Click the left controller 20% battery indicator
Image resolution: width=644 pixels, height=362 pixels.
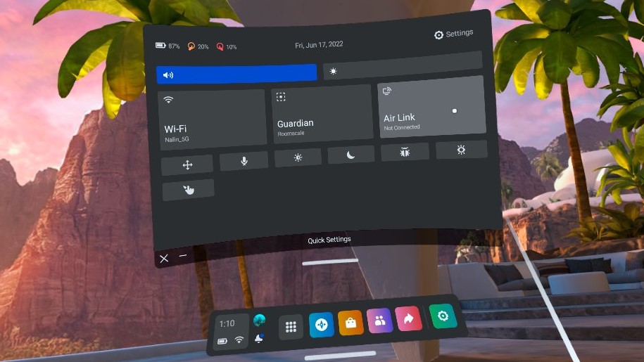pyautogui.click(x=198, y=46)
